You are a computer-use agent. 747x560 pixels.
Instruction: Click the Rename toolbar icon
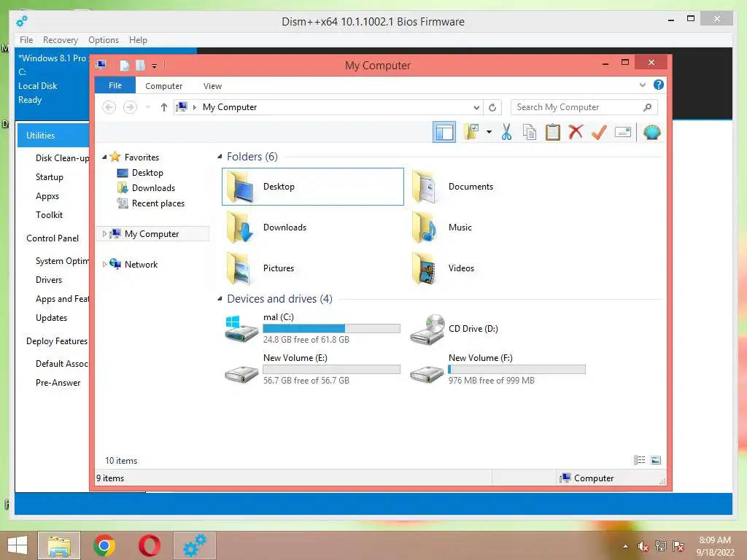tap(623, 132)
